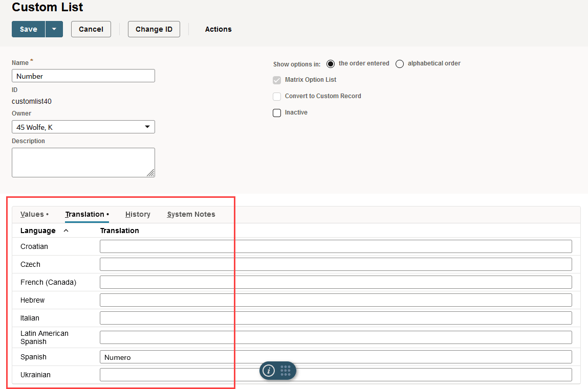Screen dimensions: 588x389
Task: Toggle the Inactive checkbox
Action: coord(277,113)
